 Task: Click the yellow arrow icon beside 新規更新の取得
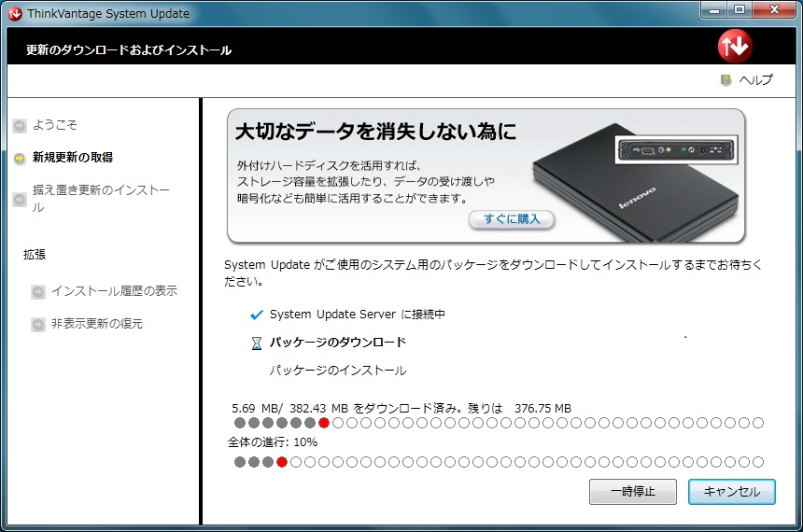(20, 159)
